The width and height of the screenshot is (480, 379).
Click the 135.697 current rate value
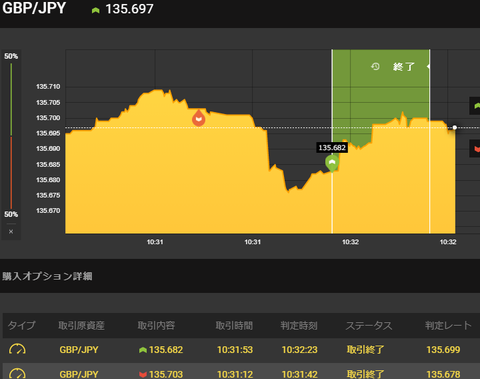click(x=129, y=9)
